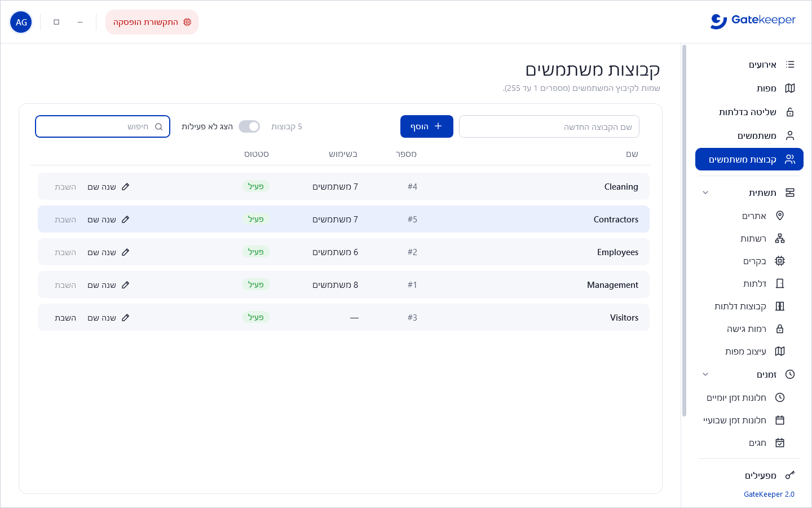This screenshot has height=508, width=812.
Task: Disable the Visitors group with השבת
Action: coord(65,318)
